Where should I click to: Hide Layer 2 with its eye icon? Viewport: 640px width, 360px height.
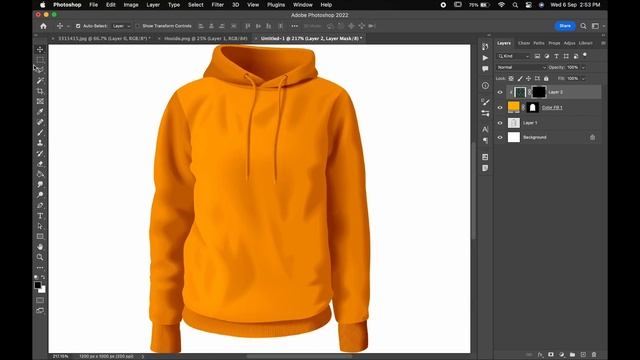pyautogui.click(x=500, y=92)
